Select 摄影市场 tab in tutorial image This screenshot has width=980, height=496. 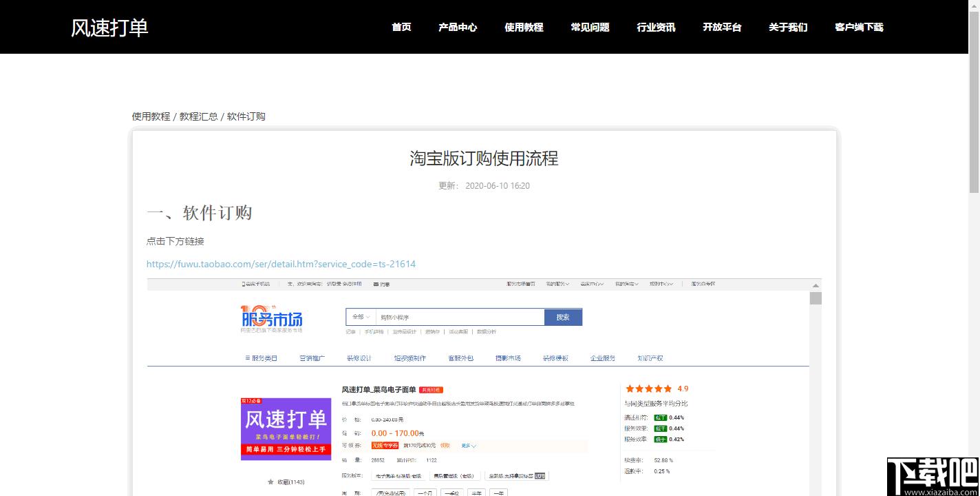[x=508, y=358]
